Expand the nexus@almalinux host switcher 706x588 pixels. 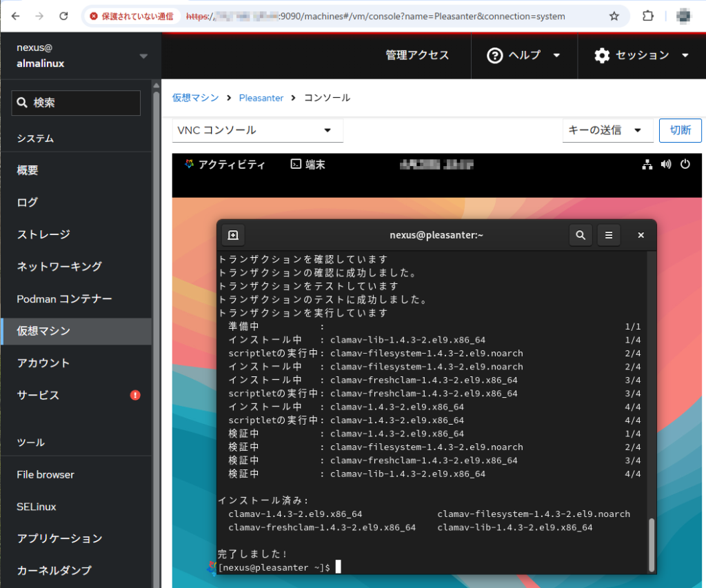(143, 56)
